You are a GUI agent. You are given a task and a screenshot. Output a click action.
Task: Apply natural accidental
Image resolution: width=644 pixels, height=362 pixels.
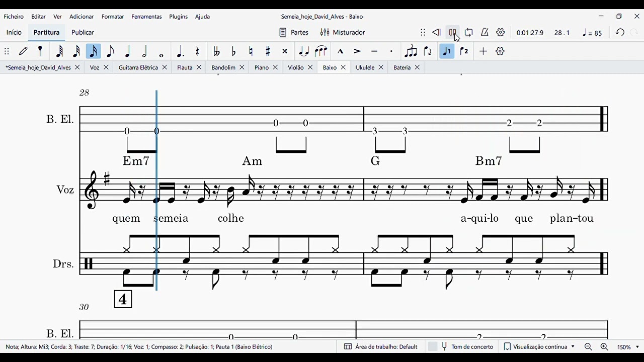(251, 51)
